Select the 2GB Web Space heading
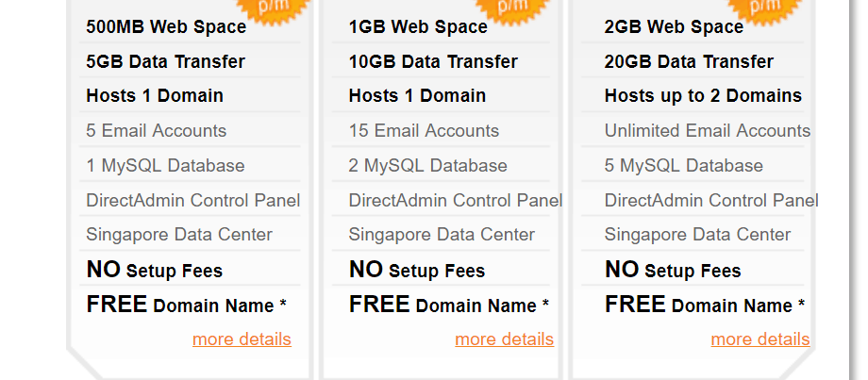Screen dimensions: 868x380 (x=674, y=26)
